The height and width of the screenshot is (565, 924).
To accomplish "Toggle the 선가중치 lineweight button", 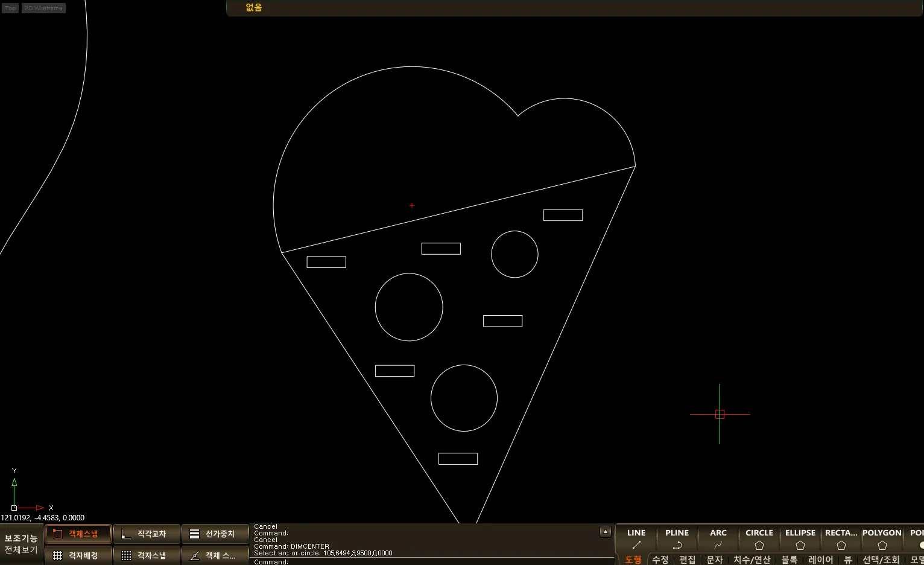I will click(x=215, y=534).
